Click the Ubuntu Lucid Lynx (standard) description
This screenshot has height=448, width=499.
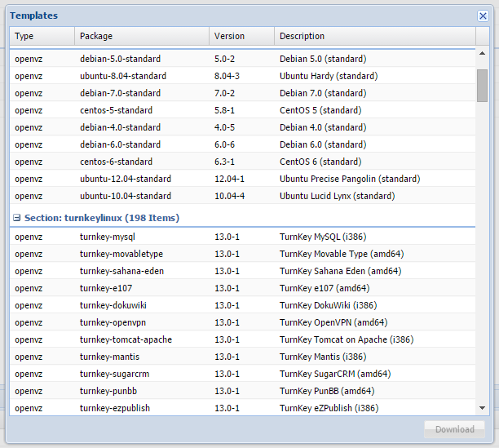pyautogui.click(x=337, y=196)
